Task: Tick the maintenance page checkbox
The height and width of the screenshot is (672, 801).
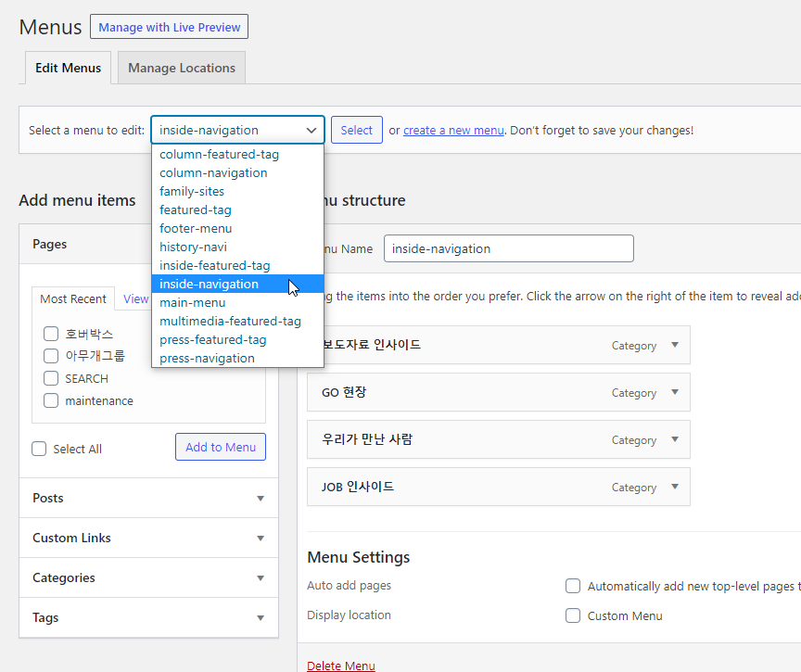Action: click(x=51, y=400)
